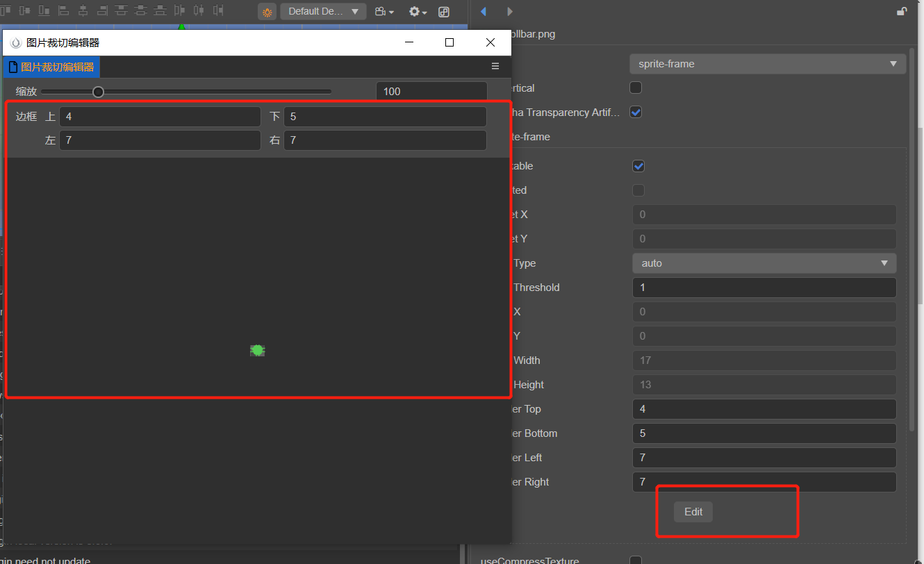The image size is (924, 564).
Task: Toggle the inspector lock icon
Action: point(902,11)
